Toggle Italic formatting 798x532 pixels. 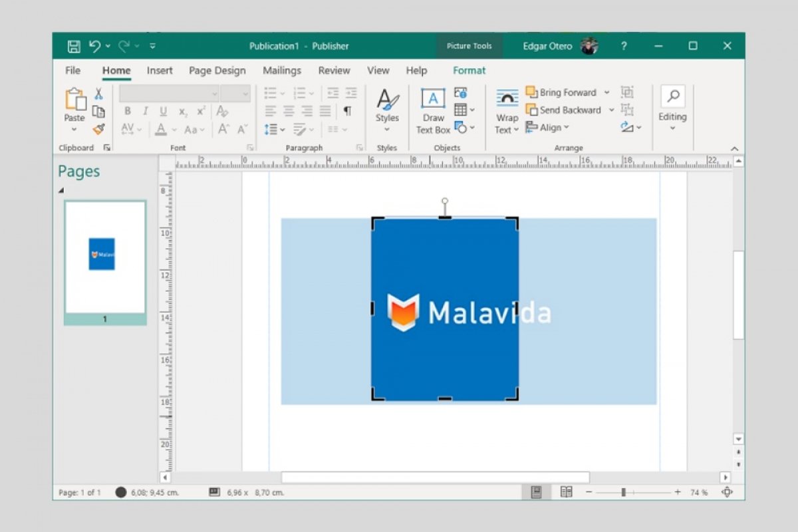pos(145,111)
